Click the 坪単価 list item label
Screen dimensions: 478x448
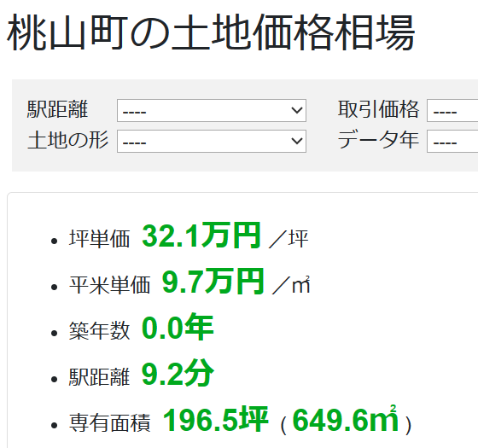point(100,238)
